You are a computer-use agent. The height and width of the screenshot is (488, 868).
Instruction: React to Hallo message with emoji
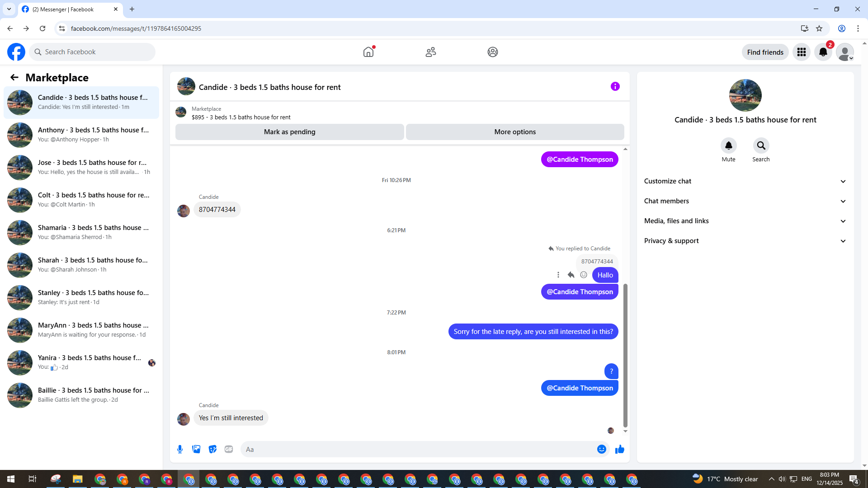pyautogui.click(x=584, y=275)
